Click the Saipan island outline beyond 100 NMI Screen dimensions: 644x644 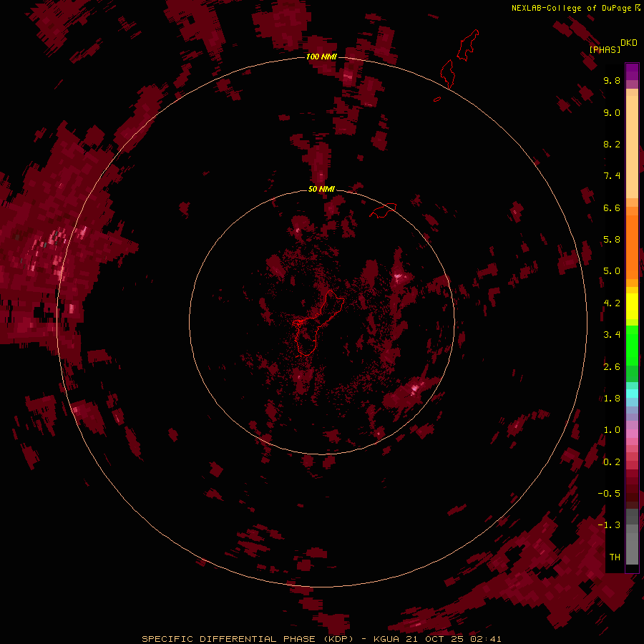tap(468, 45)
